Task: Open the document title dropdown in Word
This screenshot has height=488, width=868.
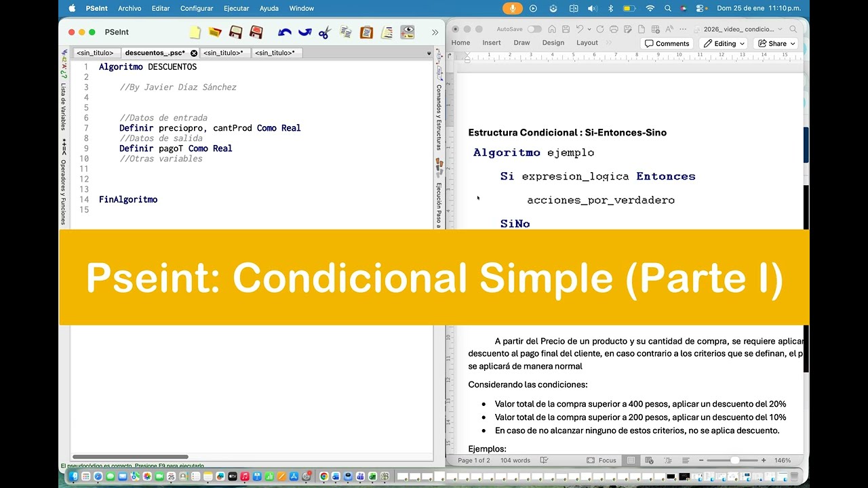Action: [780, 29]
